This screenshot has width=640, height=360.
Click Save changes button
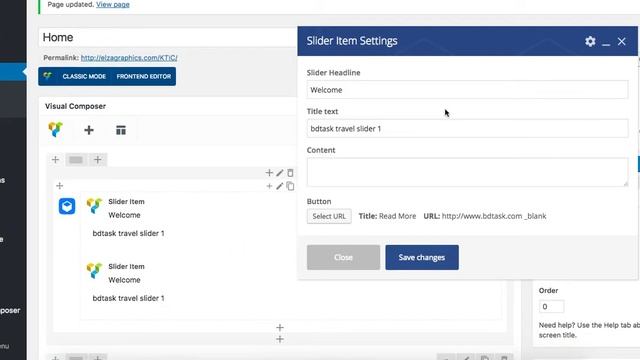(422, 257)
